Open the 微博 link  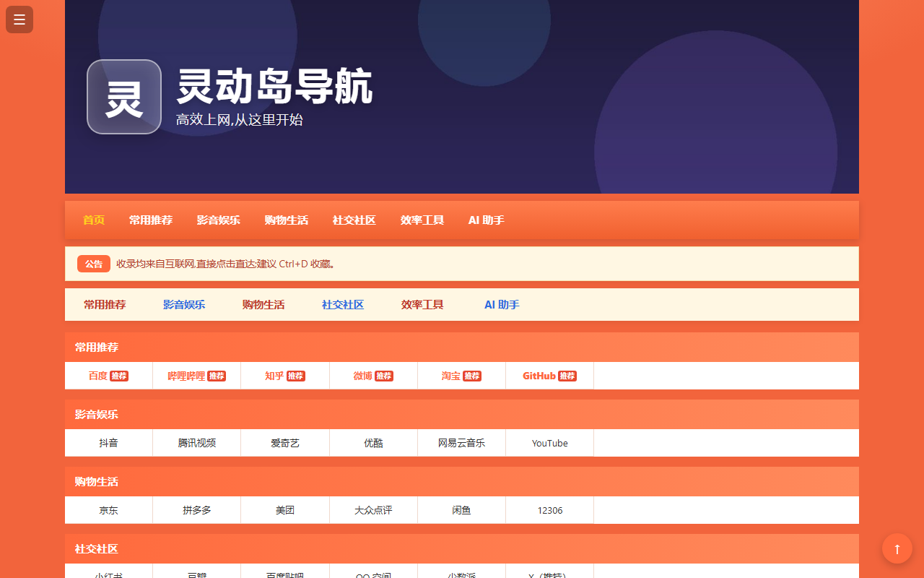click(363, 376)
